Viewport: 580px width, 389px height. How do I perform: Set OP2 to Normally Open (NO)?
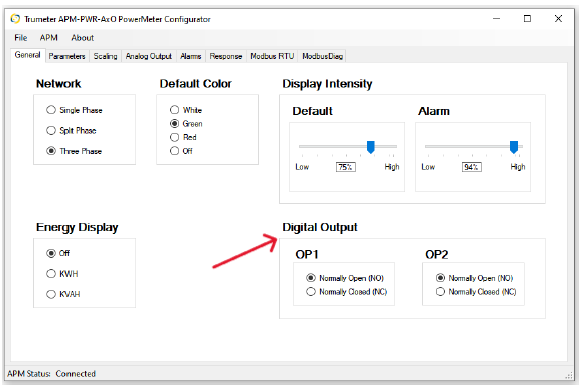coord(475,278)
